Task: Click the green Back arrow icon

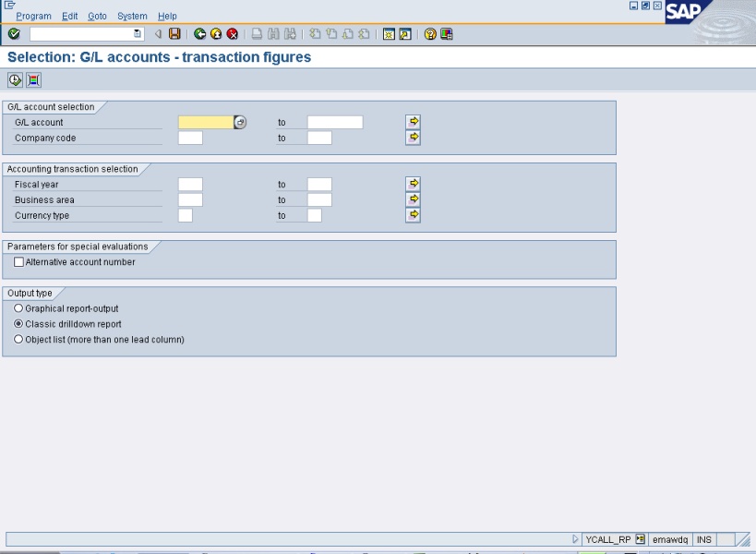Action: click(x=200, y=35)
